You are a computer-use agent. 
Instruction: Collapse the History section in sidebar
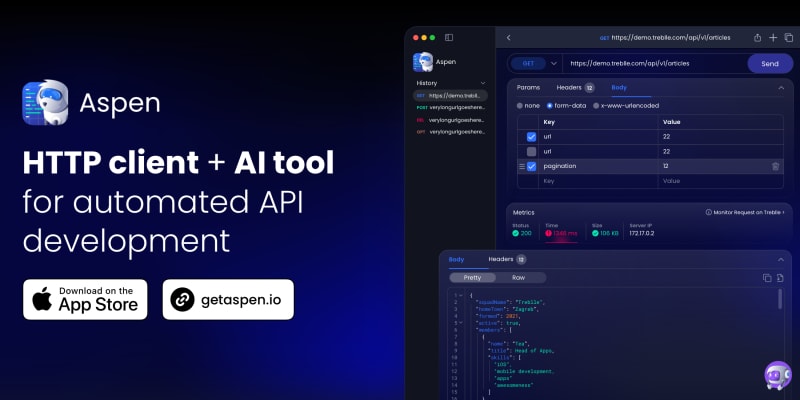pos(483,83)
